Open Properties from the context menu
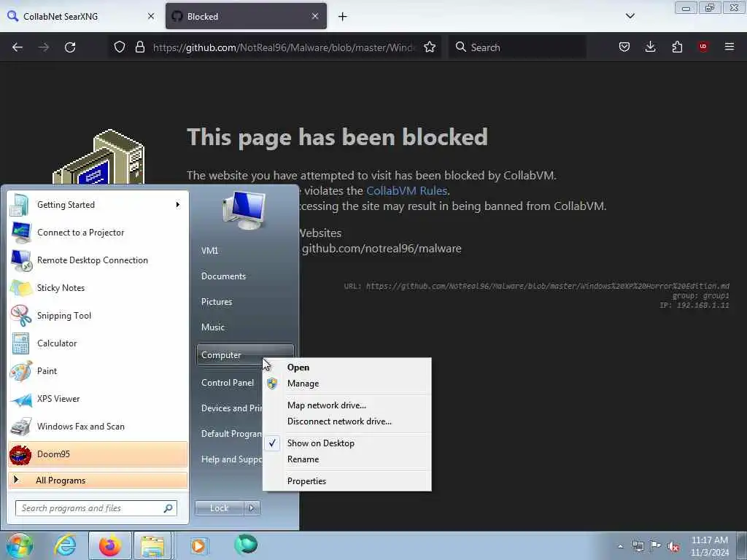Viewport: 747px width, 560px height. pos(347,481)
